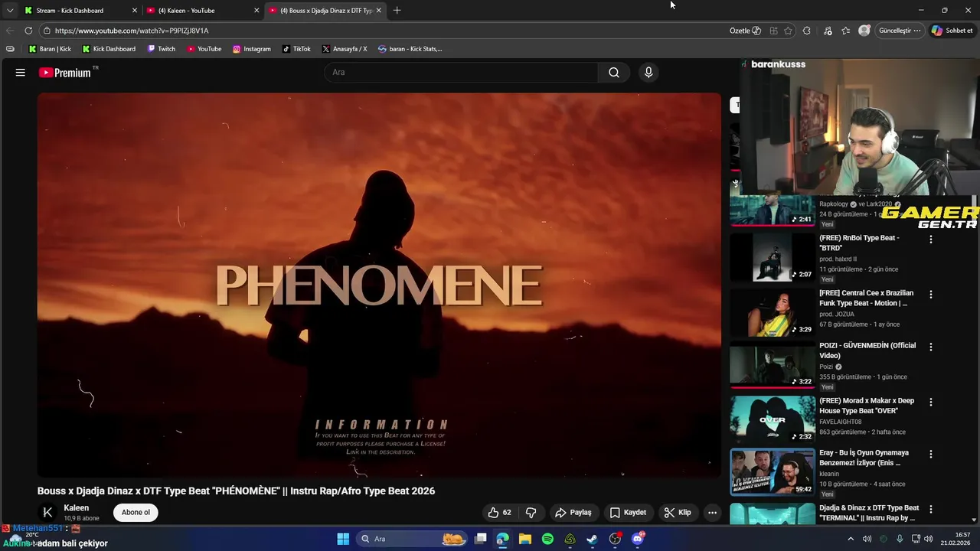The width and height of the screenshot is (980, 551).
Task: Open Kaleen channel name link
Action: (x=77, y=508)
